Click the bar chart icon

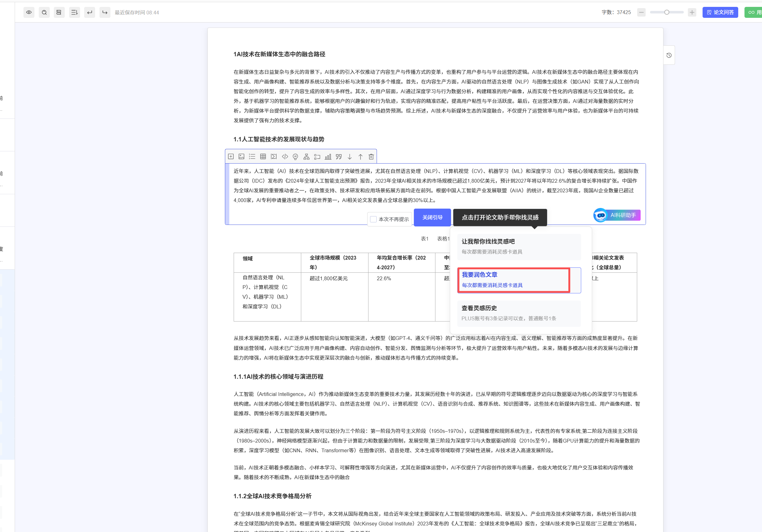click(328, 157)
